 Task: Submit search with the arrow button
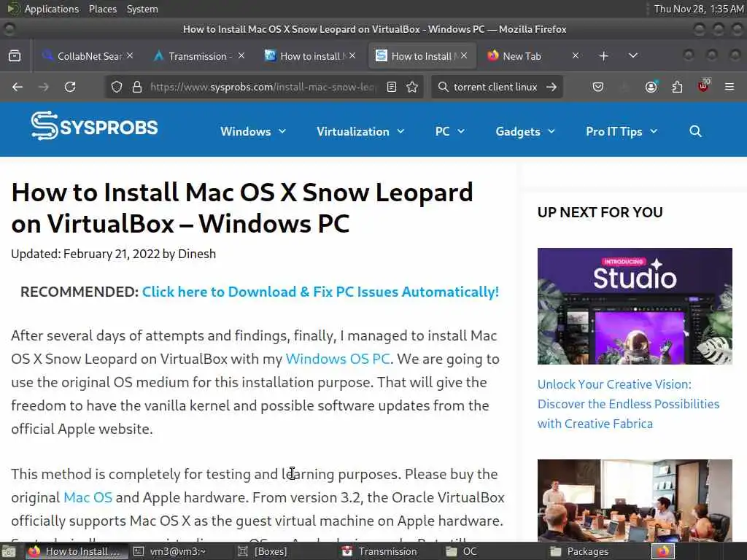pos(551,87)
